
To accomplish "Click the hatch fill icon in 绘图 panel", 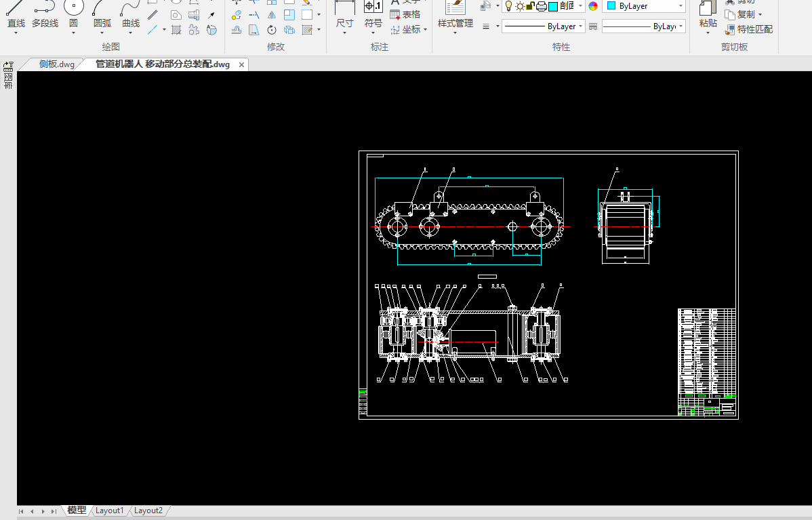I will coord(176,30).
